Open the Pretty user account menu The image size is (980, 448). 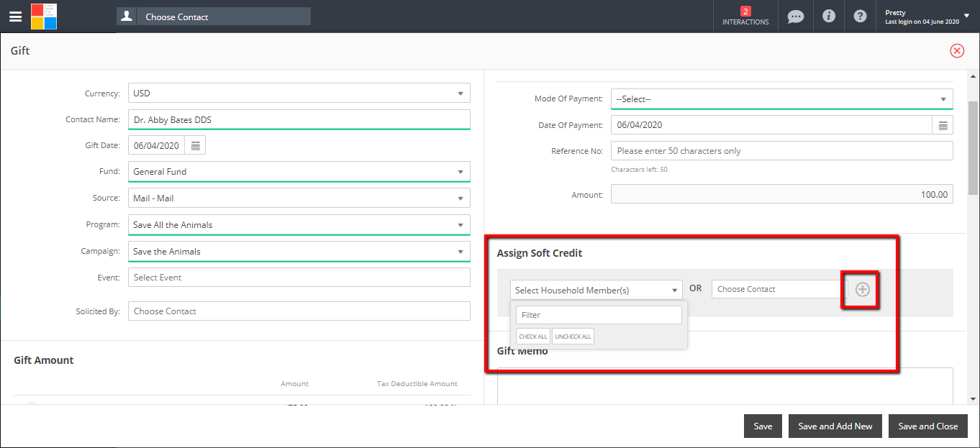(928, 17)
